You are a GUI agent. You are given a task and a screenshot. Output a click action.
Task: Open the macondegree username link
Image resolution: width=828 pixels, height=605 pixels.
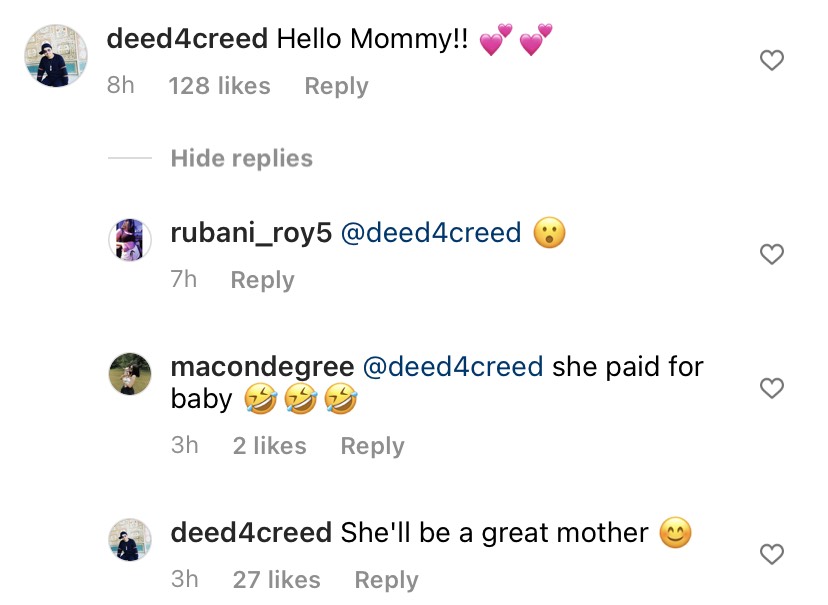261,367
